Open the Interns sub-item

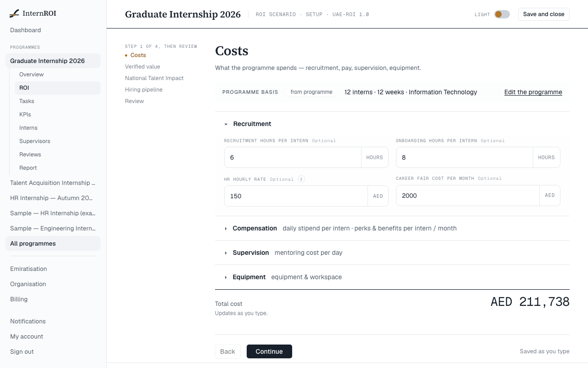[x=57, y=128]
